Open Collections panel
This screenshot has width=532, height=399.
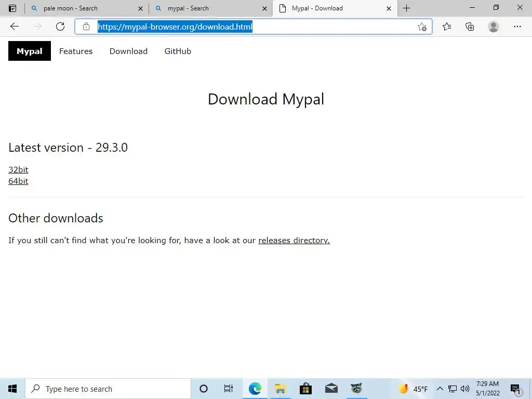[x=470, y=26]
